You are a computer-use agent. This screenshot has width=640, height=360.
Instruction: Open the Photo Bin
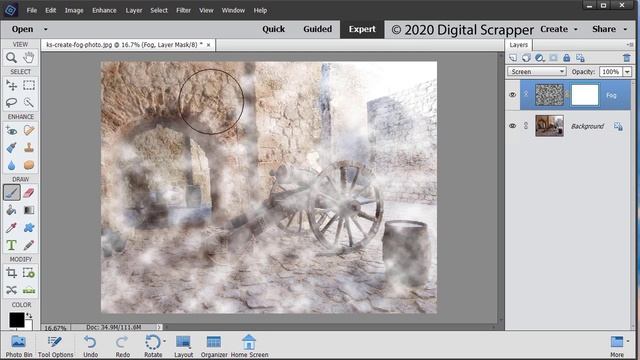tap(19, 346)
